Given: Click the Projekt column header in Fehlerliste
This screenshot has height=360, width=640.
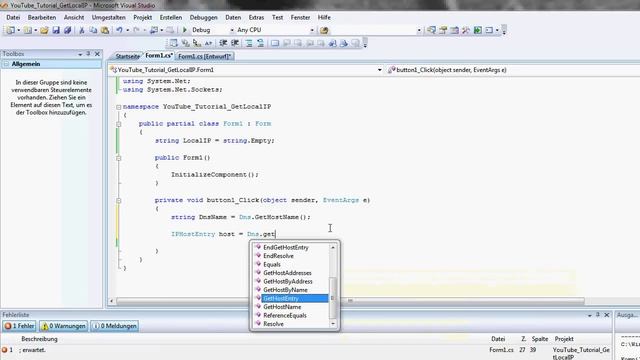Looking at the screenshot, I should click(x=564, y=339).
